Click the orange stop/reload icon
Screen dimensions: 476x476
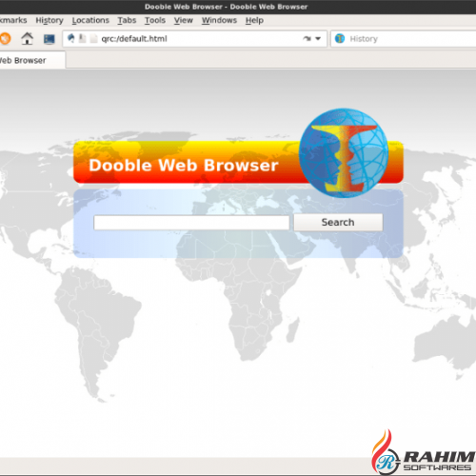[5, 39]
